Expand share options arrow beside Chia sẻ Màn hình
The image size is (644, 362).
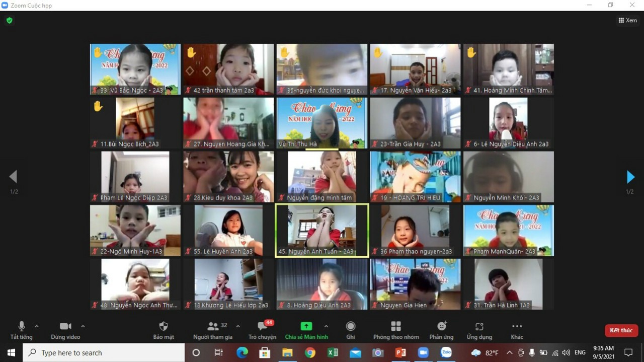[326, 326]
